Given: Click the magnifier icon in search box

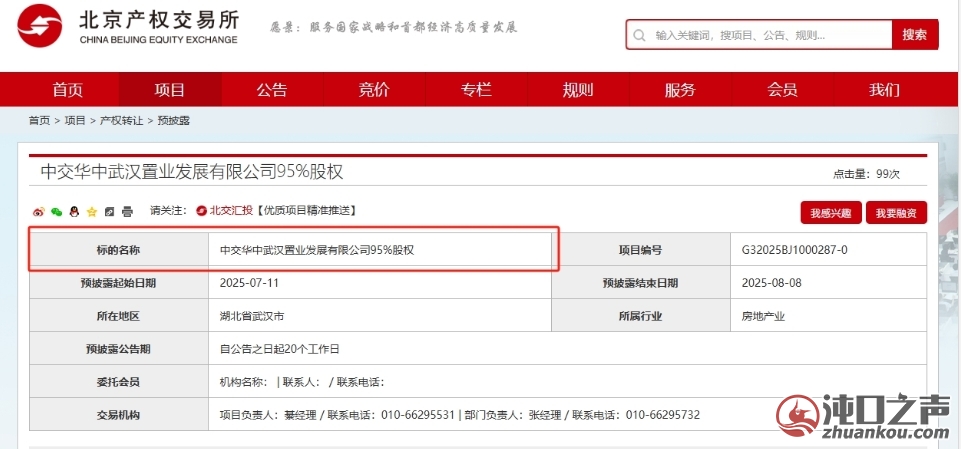Looking at the screenshot, I should (639, 35).
